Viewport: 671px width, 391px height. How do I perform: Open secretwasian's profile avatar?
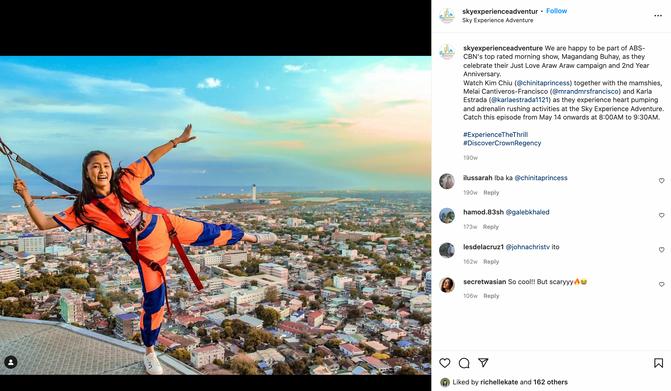(x=447, y=284)
